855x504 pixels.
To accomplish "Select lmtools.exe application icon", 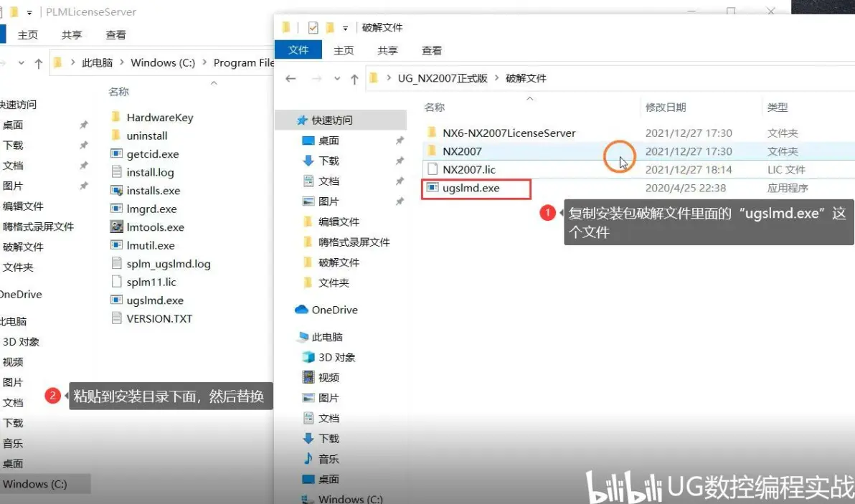I will tap(116, 227).
